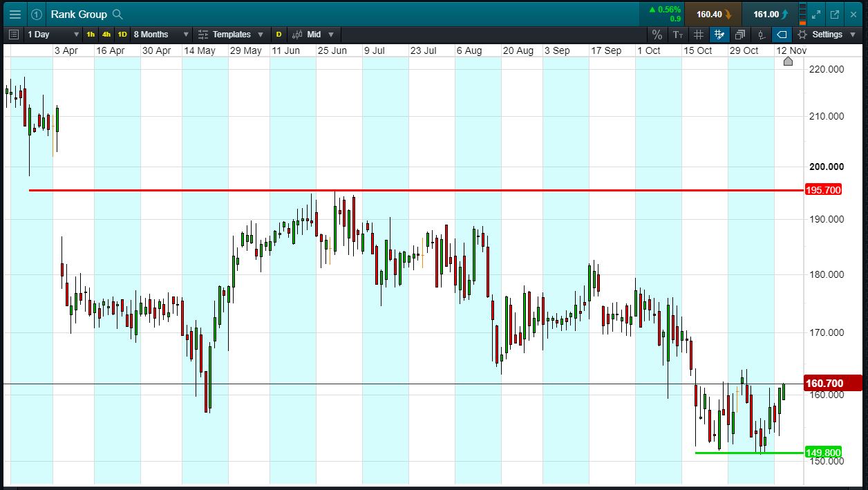Open the stacked windows chart layout icon

(x=740, y=34)
